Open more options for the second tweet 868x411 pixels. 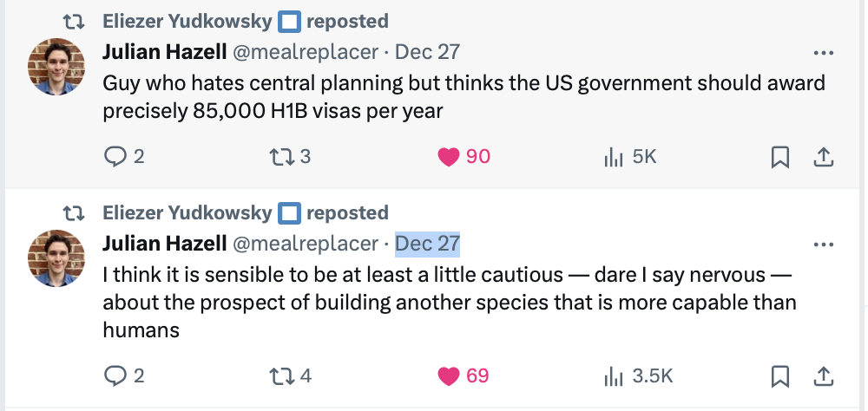tap(823, 245)
